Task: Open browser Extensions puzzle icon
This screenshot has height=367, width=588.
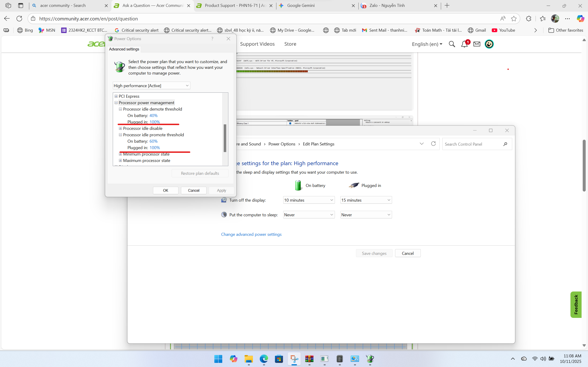Action: coord(529,19)
